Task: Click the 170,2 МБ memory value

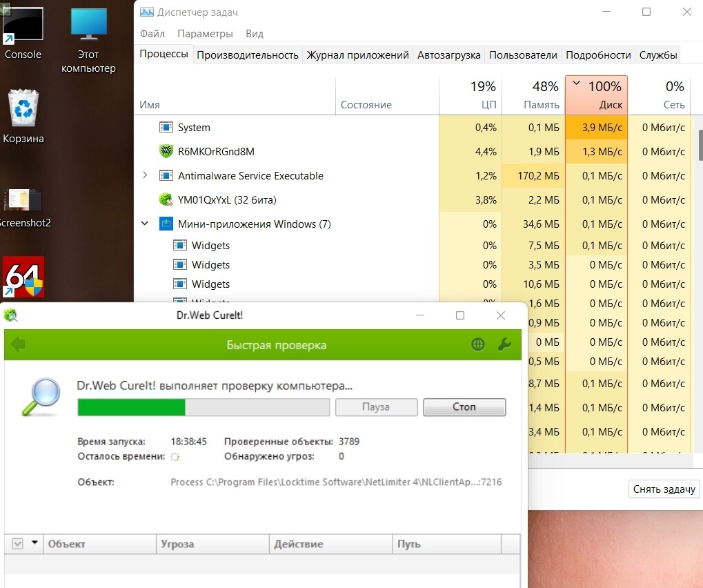Action: coord(538,175)
